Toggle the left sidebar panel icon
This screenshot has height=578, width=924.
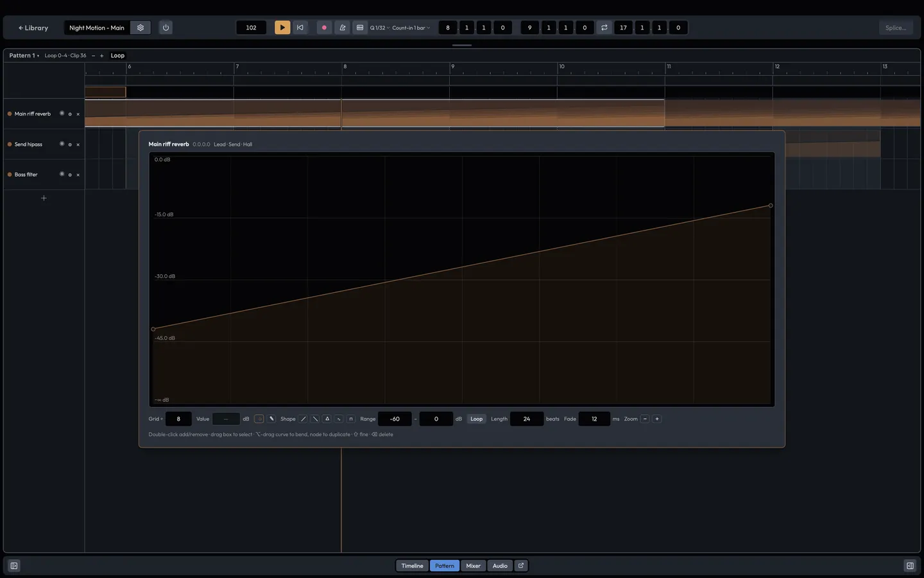pyautogui.click(x=14, y=566)
